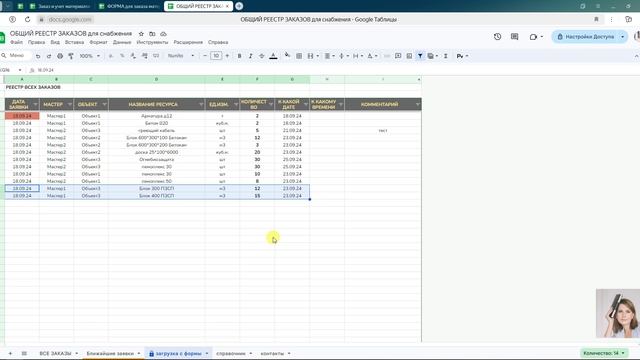
Task: Open filter on МАСТЕР column header
Action: (70, 105)
